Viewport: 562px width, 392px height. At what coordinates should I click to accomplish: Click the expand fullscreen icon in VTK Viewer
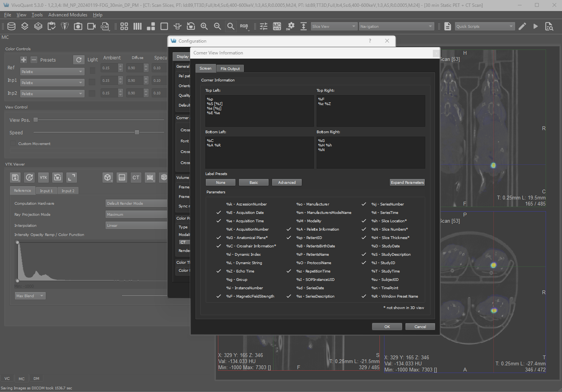pos(72,177)
